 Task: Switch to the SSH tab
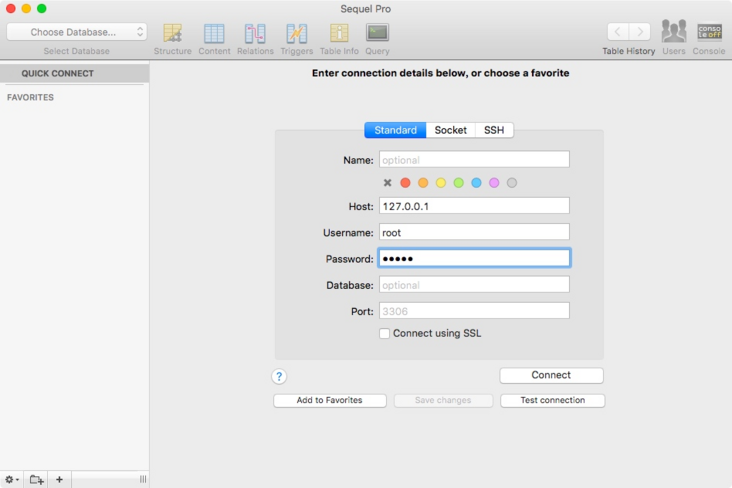(494, 130)
